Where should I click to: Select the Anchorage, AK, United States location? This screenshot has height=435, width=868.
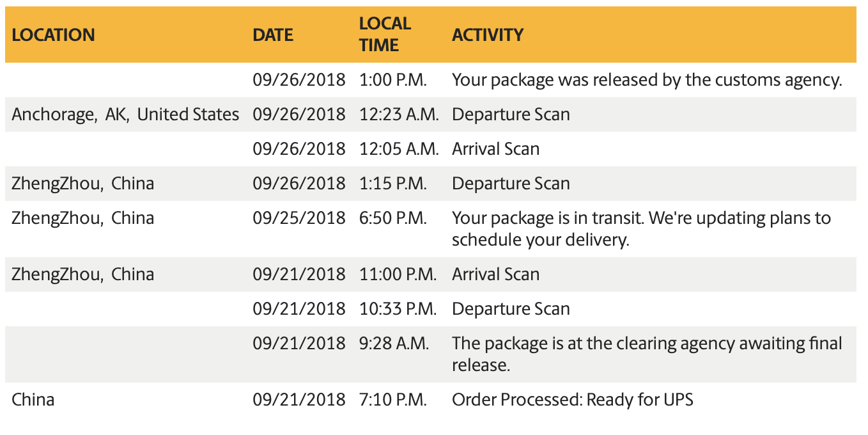tap(125, 115)
